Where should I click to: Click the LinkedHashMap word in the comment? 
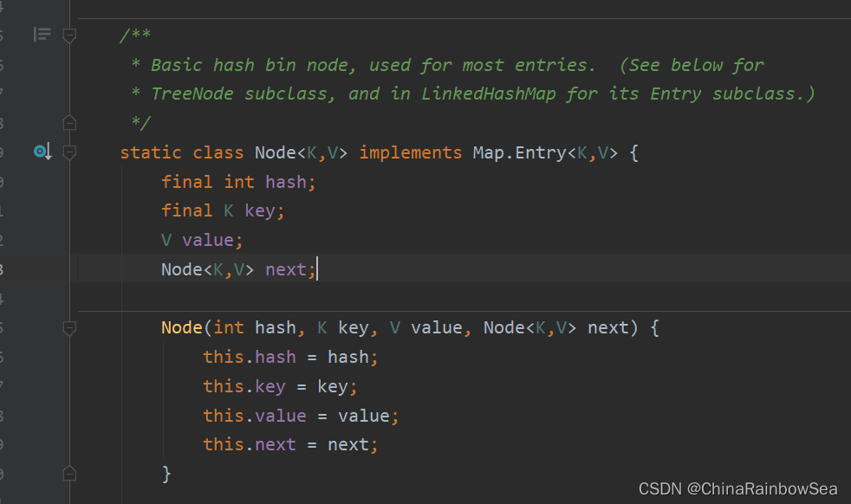click(489, 94)
